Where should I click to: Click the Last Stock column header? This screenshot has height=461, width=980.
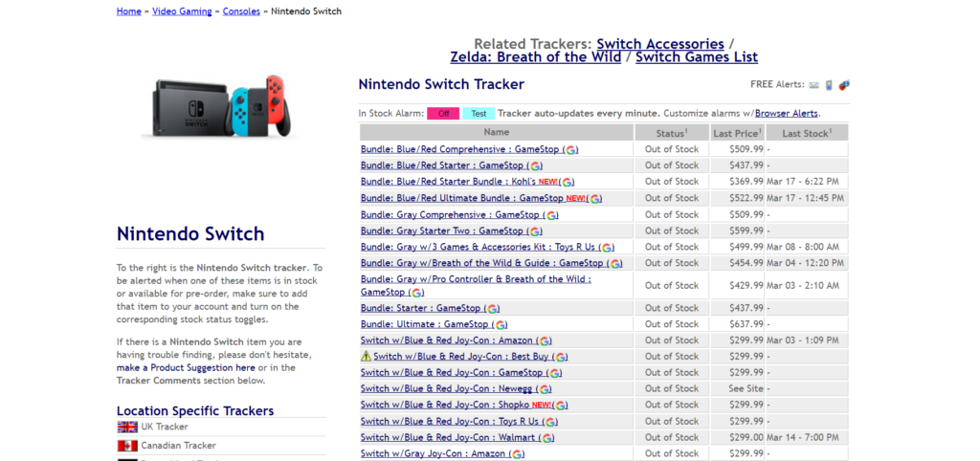click(807, 132)
